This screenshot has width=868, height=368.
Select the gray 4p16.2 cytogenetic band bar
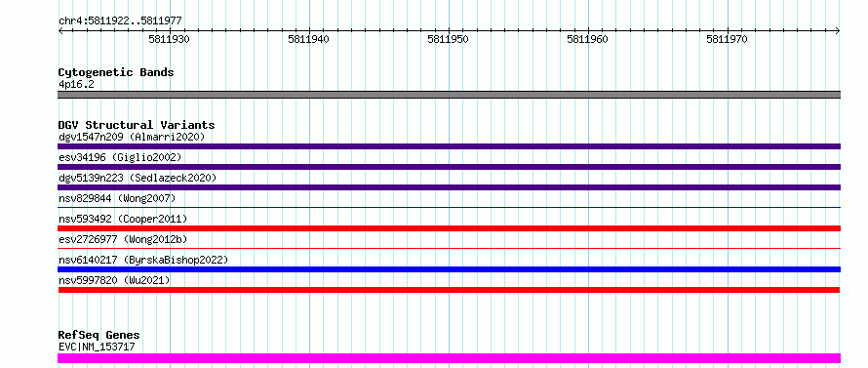[x=449, y=95]
